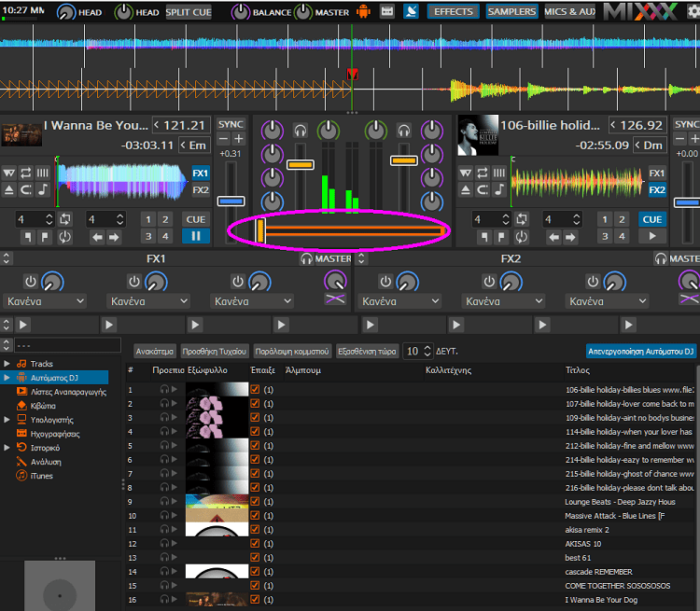
Task: Set loop-in marker on left deck
Action: pos(28,237)
